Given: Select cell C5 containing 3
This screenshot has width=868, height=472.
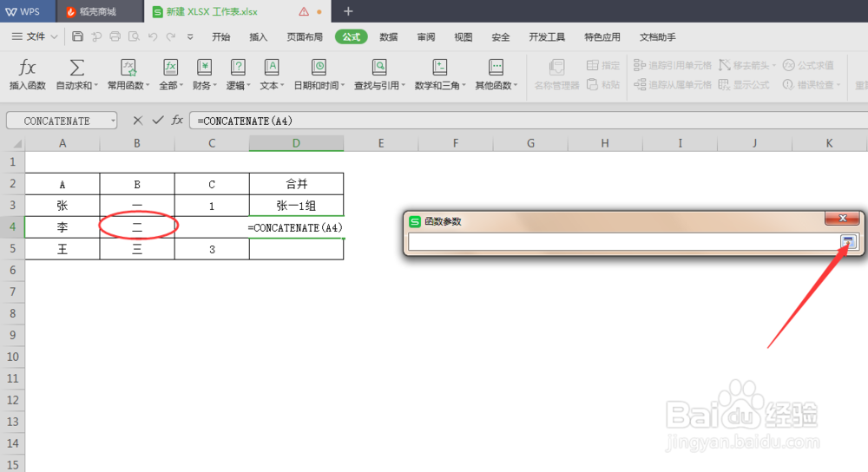Looking at the screenshot, I should [x=212, y=249].
